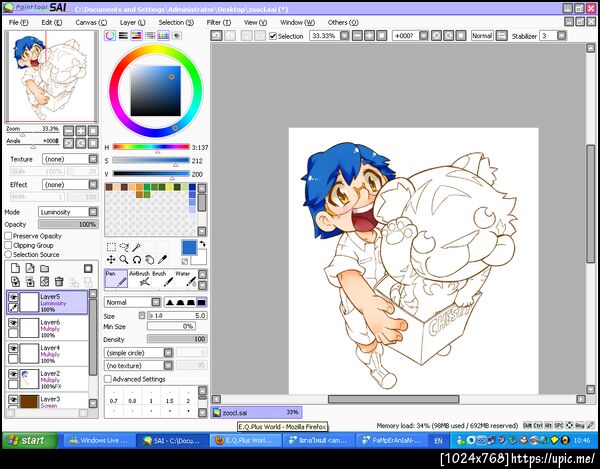Toggle the HSV slider panel icon
The image size is (600, 469).
[137, 36]
